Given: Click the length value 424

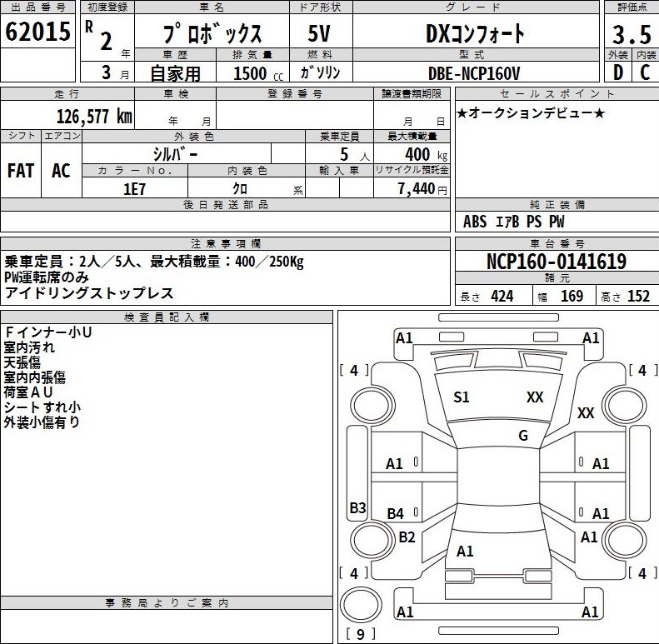Looking at the screenshot, I should pyautogui.click(x=502, y=297).
